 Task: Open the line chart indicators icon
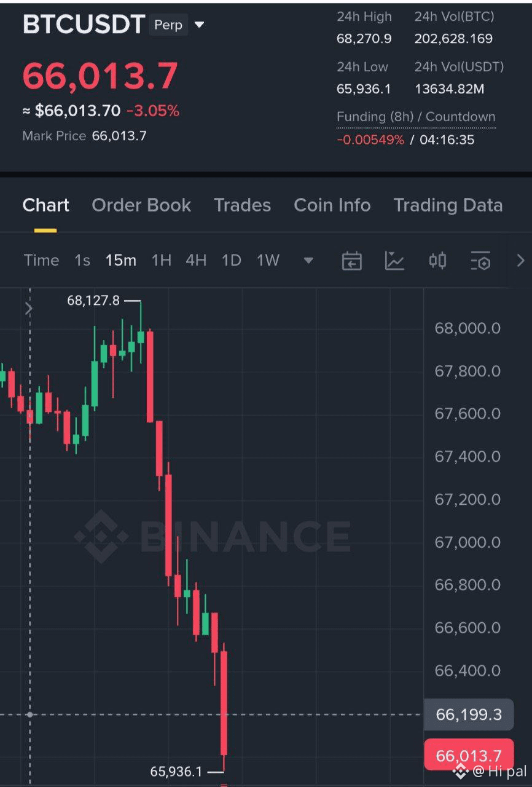click(x=394, y=261)
